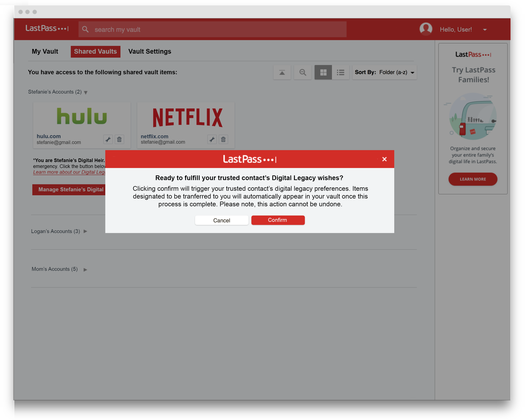Click into the search my vault field
525x420 pixels.
coord(212,29)
